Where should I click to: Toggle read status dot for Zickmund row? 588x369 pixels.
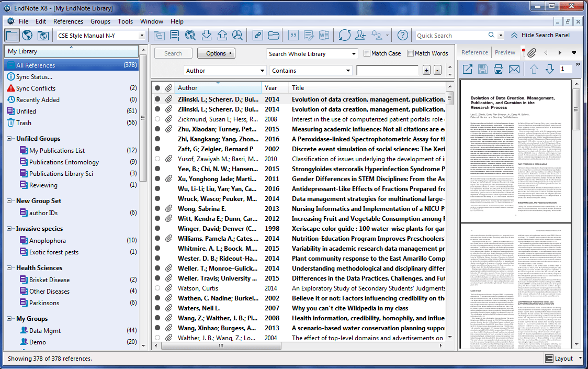157,119
